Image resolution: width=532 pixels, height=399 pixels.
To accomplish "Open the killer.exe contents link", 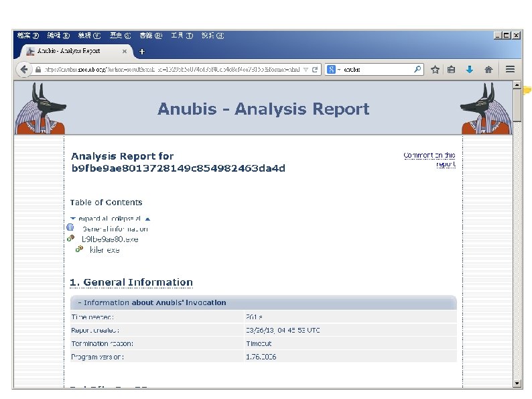I will [x=105, y=250].
